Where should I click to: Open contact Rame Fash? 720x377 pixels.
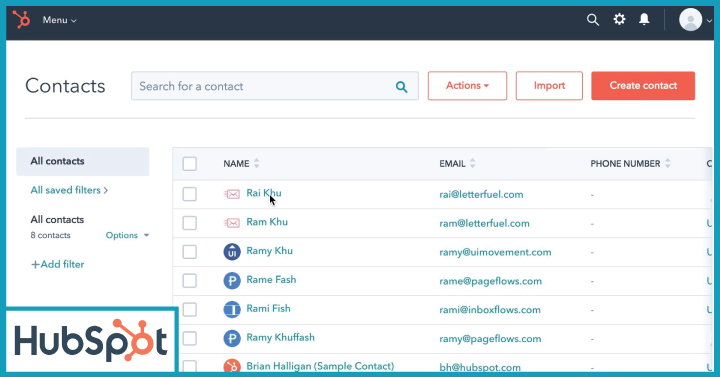271,280
